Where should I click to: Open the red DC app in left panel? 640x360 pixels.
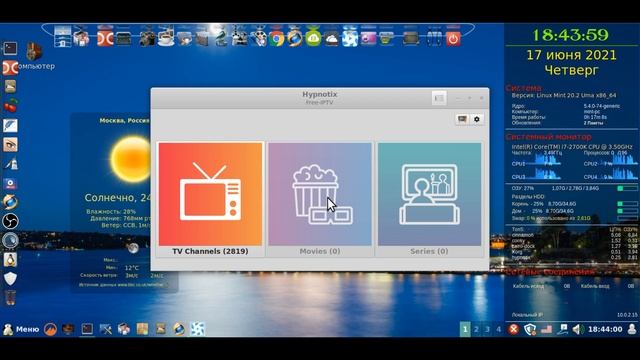[10, 67]
